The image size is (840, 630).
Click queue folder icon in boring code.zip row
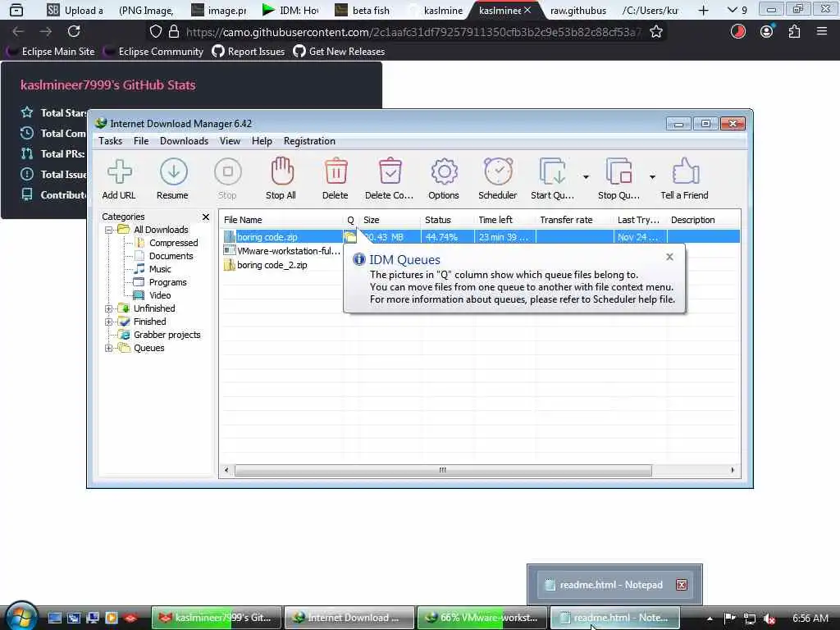(x=350, y=237)
